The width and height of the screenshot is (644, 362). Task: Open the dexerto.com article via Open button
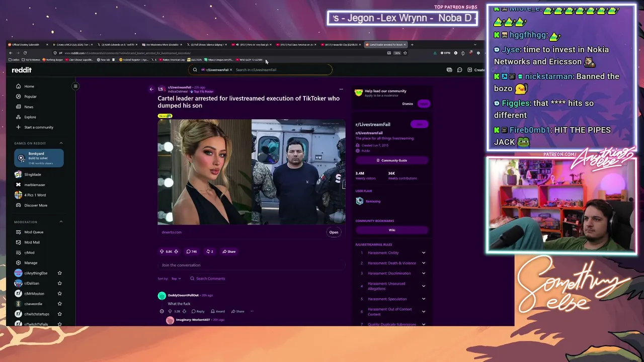click(334, 232)
